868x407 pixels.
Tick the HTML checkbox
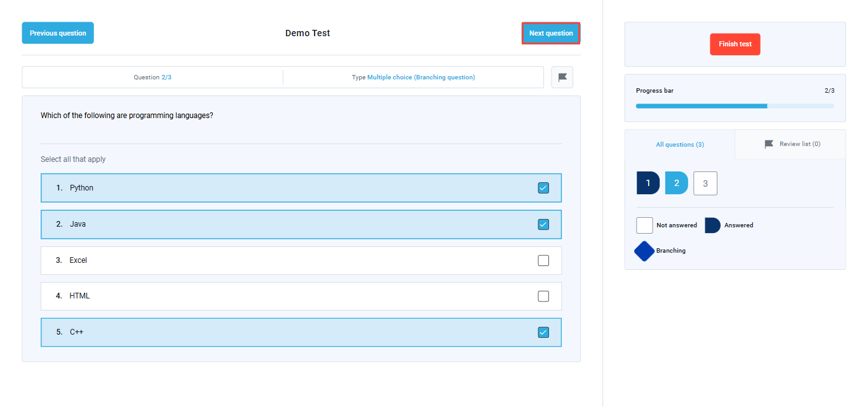[543, 296]
